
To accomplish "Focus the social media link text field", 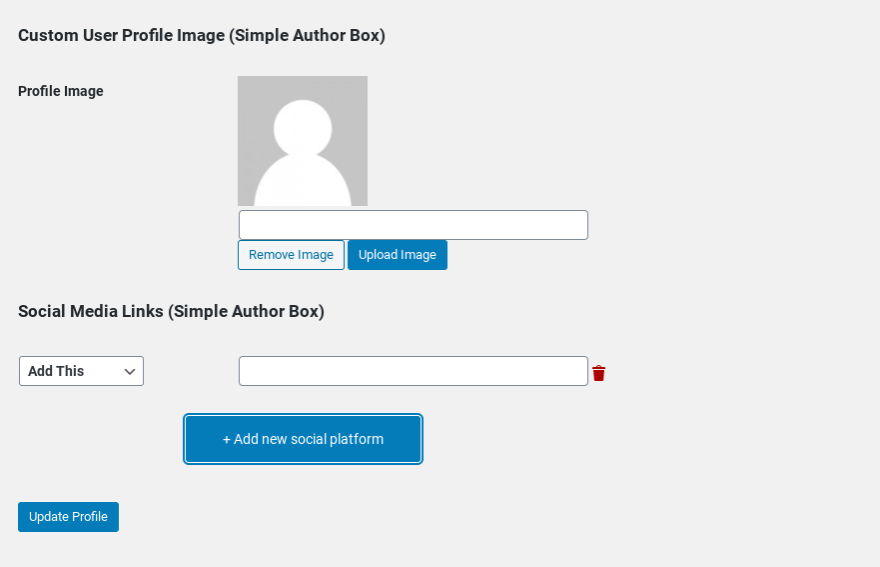I will [413, 371].
